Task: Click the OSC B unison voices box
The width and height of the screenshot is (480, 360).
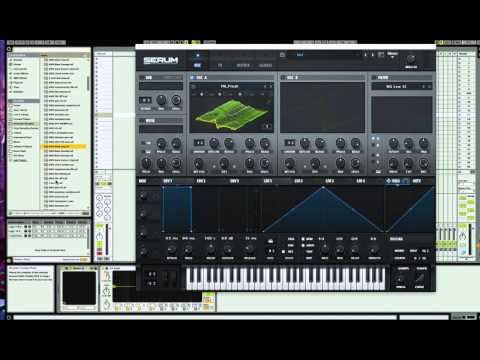Action: pos(289,143)
